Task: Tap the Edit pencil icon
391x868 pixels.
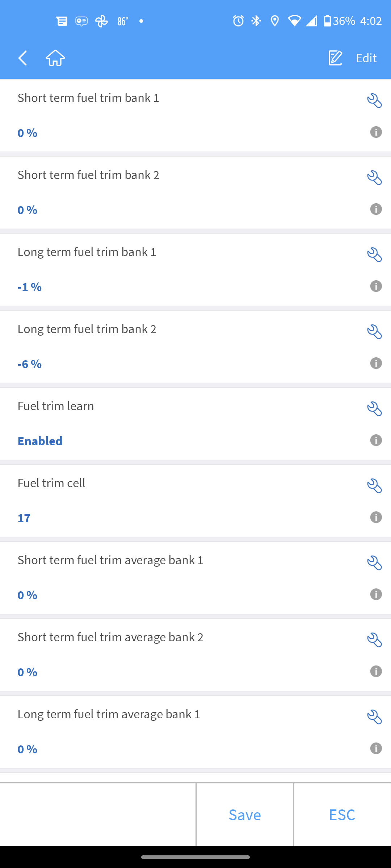Action: pos(335,58)
